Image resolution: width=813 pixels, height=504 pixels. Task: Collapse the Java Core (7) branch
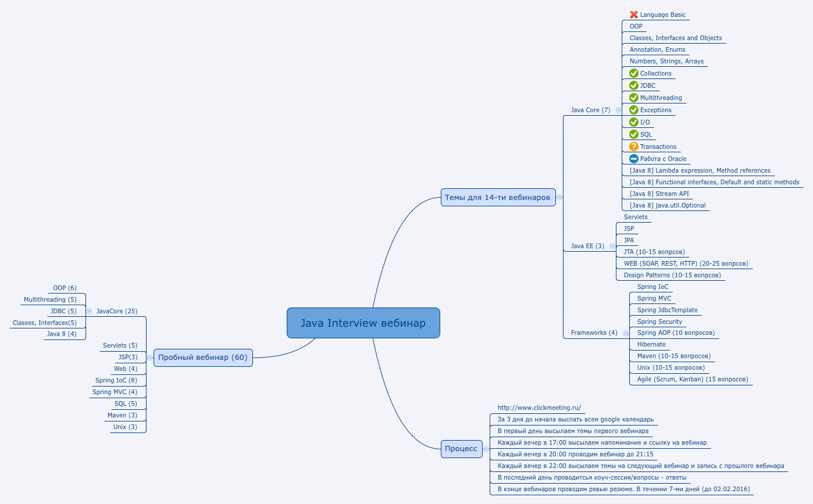(618, 110)
